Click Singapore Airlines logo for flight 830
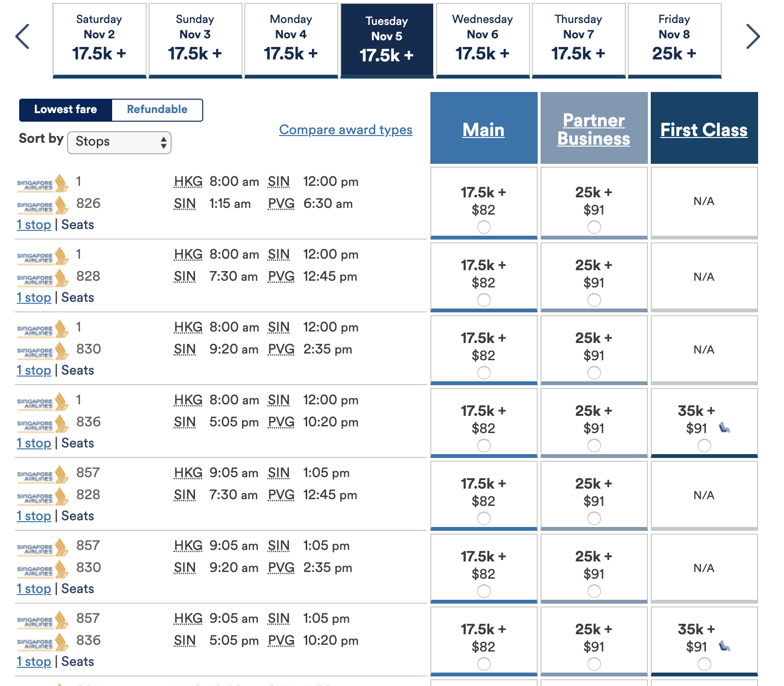 43,352
